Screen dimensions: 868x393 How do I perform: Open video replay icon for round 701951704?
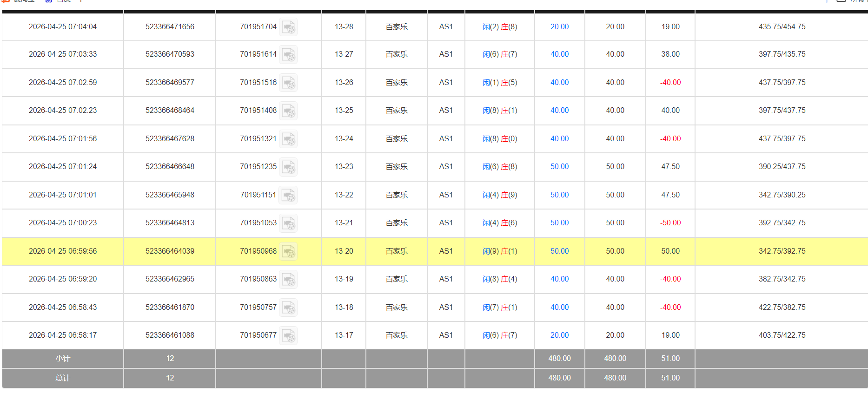pos(288,27)
